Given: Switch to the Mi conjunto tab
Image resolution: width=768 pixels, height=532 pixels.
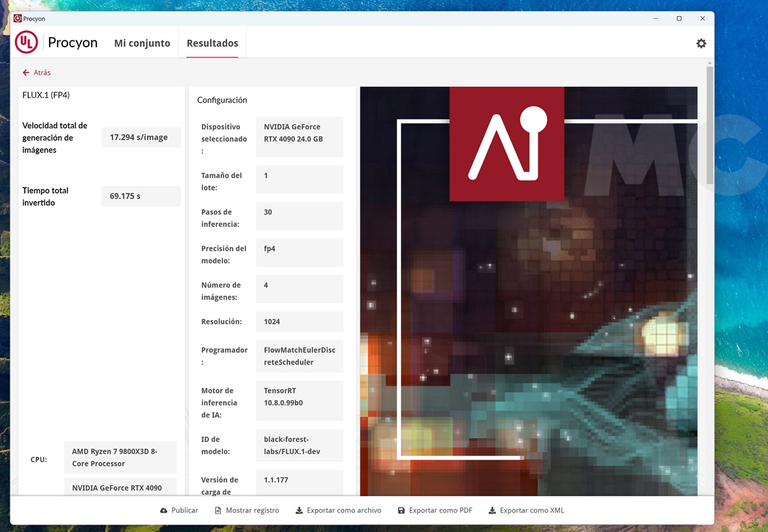Looking at the screenshot, I should pos(142,43).
